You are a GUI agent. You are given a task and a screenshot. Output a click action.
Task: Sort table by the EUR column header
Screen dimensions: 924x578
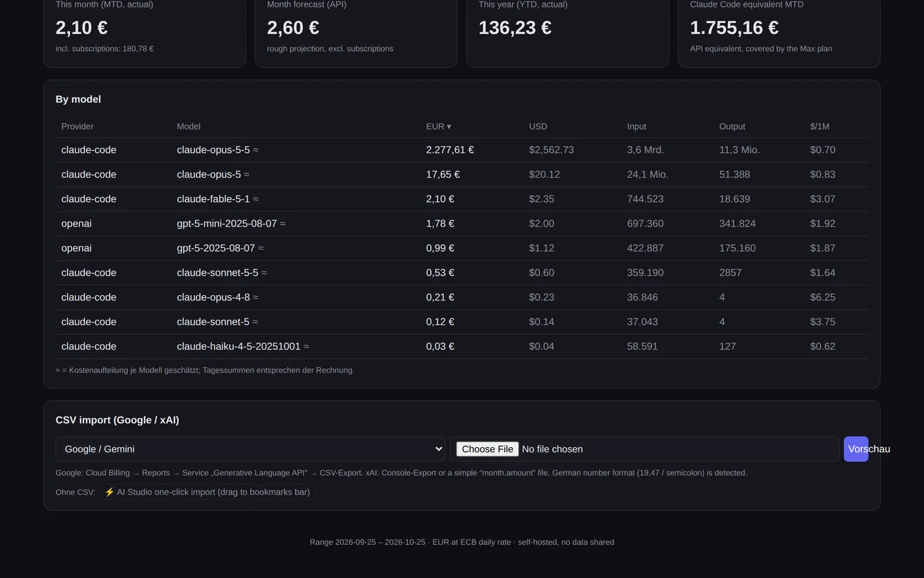tap(438, 126)
